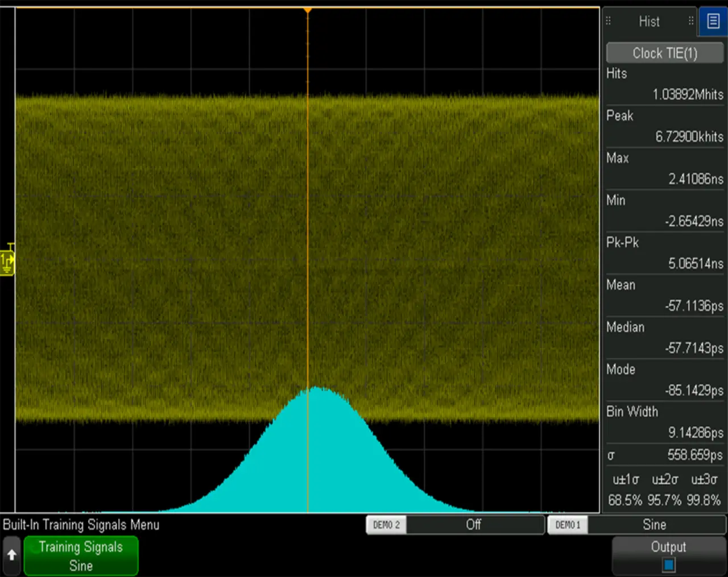Click the DEMO 1 terminal badge
This screenshot has height=577, width=728.
pos(568,525)
